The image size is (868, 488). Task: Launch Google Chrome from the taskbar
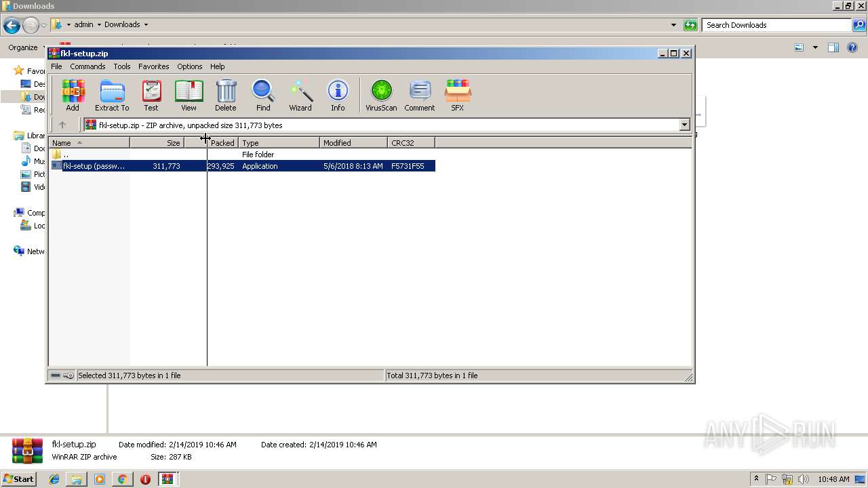click(x=122, y=479)
